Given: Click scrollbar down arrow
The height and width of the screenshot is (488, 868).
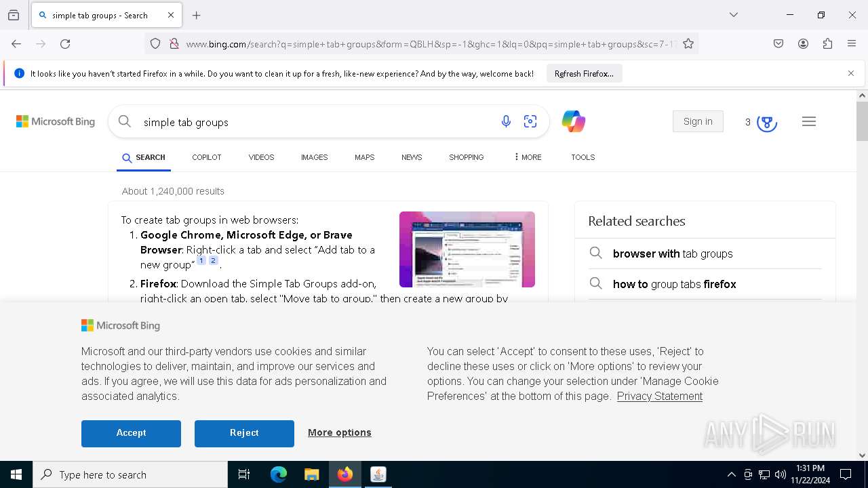Looking at the screenshot, I should click(x=862, y=455).
